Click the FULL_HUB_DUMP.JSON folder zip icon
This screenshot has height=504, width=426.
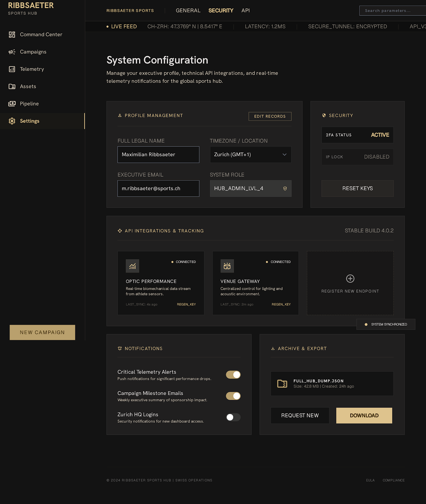point(282,383)
